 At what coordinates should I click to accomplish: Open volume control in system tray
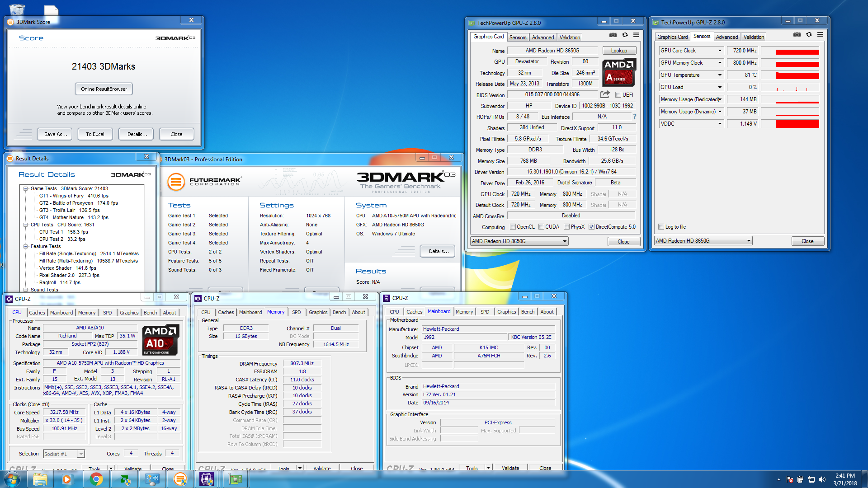pyautogui.click(x=822, y=479)
